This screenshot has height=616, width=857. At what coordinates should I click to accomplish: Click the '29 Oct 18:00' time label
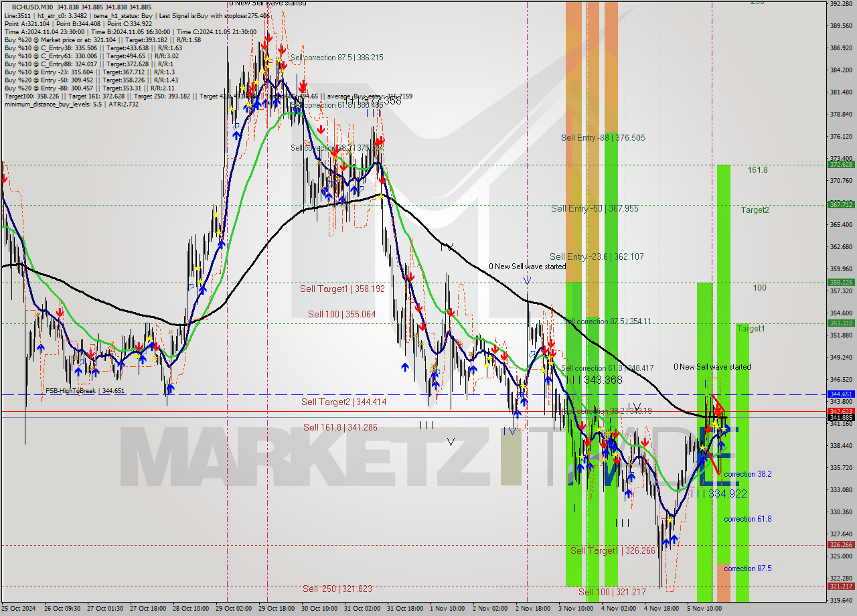(x=276, y=609)
